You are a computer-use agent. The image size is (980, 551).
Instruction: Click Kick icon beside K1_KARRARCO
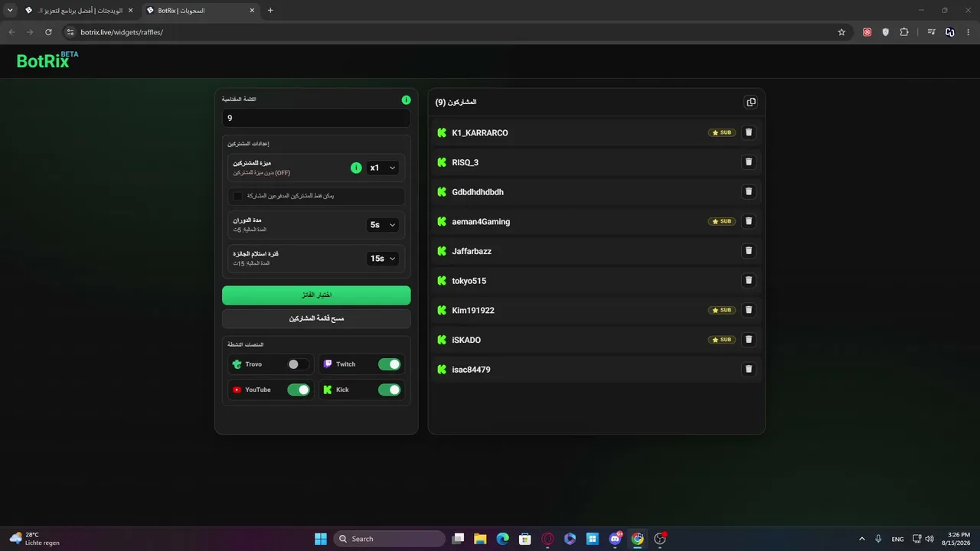tap(442, 132)
